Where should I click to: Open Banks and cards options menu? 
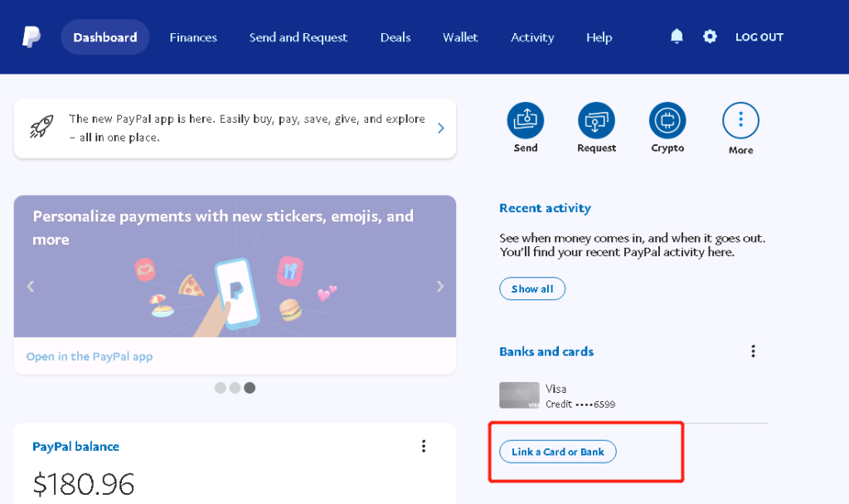coord(753,351)
